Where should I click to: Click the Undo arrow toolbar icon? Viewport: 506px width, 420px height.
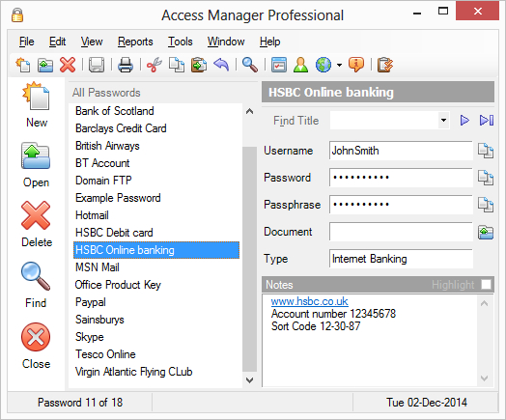(x=221, y=65)
